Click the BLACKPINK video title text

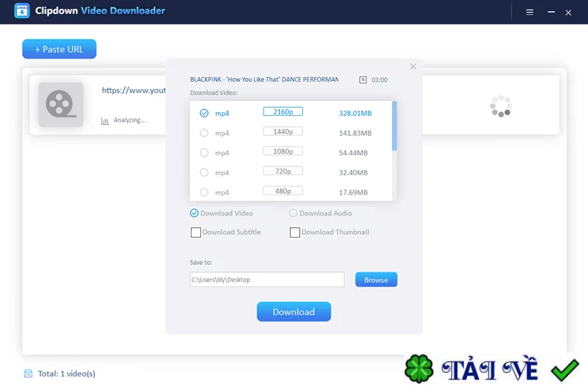pyautogui.click(x=264, y=79)
